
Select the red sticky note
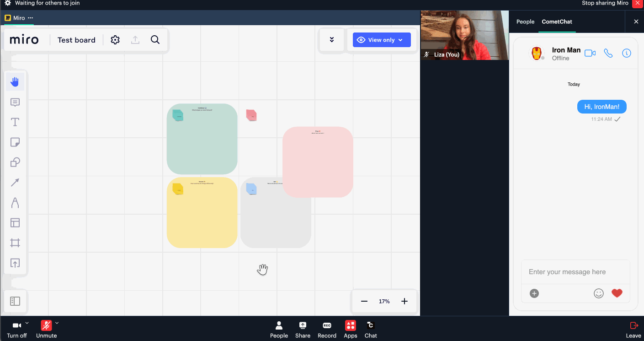[251, 115]
